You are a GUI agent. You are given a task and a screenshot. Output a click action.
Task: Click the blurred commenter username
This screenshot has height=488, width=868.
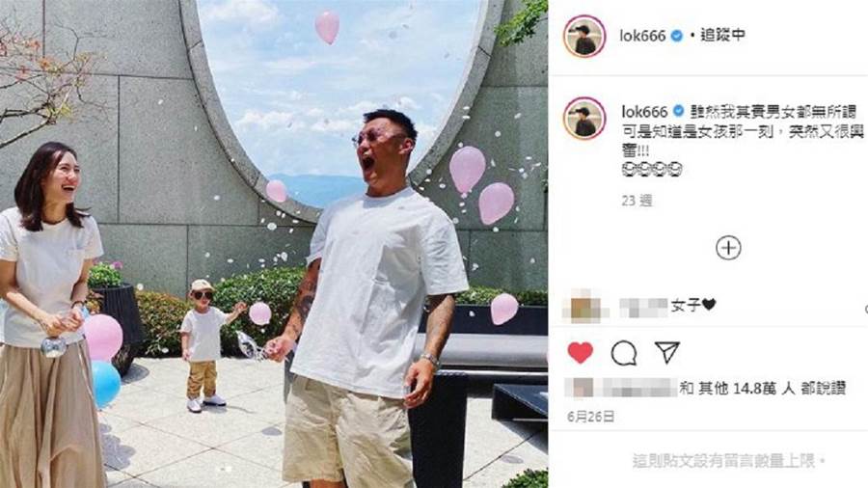click(643, 307)
